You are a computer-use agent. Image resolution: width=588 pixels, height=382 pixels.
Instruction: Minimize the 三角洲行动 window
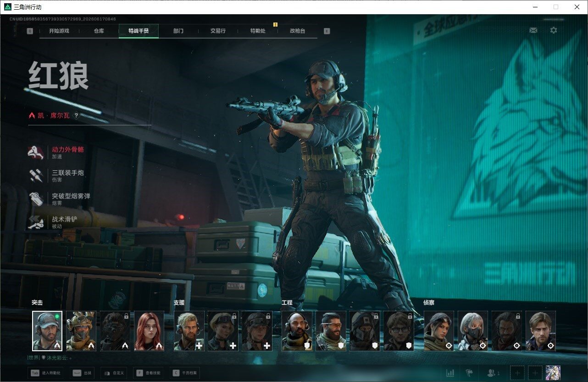pyautogui.click(x=535, y=7)
